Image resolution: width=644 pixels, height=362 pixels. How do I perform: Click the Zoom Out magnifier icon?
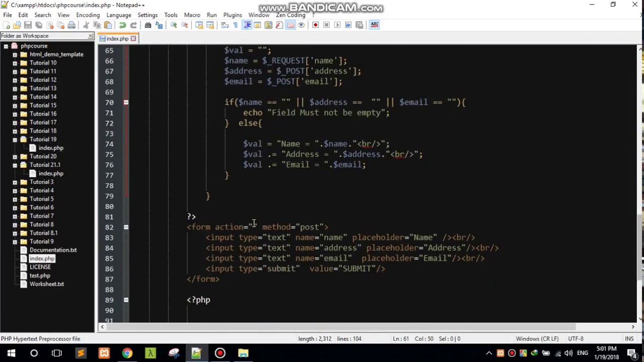(185, 25)
